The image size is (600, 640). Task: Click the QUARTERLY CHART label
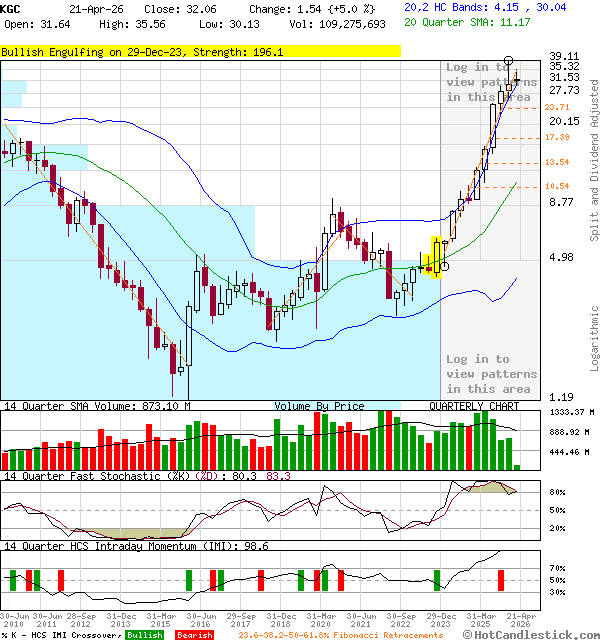click(474, 406)
